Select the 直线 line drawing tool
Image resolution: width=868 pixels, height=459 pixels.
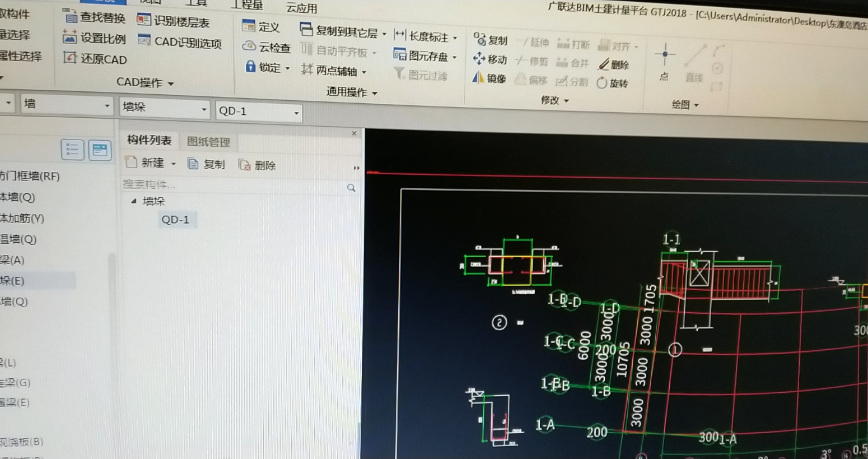pos(694,63)
